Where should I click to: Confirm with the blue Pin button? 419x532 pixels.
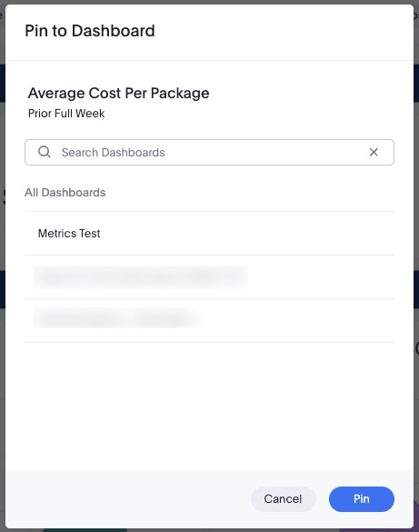pyautogui.click(x=362, y=498)
